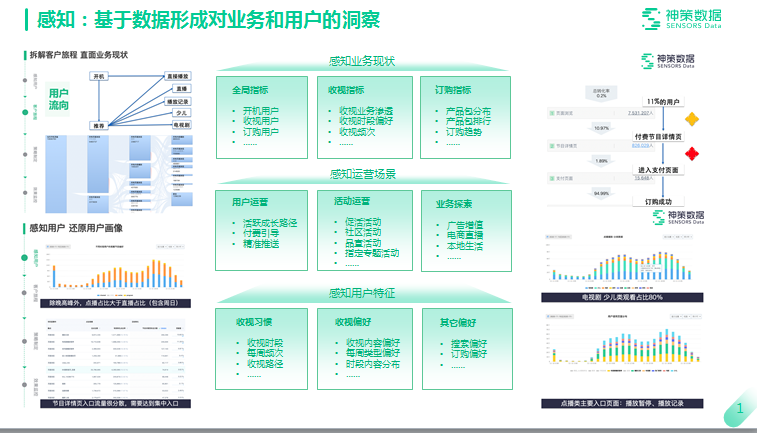Click the 点播类主要入口页面 caption bar
The image size is (757, 433).
[622, 404]
